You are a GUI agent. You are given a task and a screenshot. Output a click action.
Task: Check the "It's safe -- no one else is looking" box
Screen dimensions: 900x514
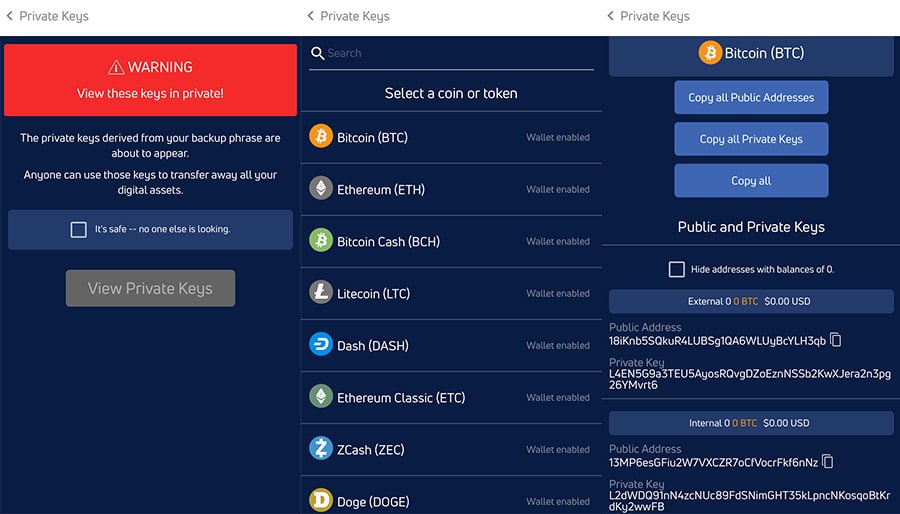click(79, 229)
